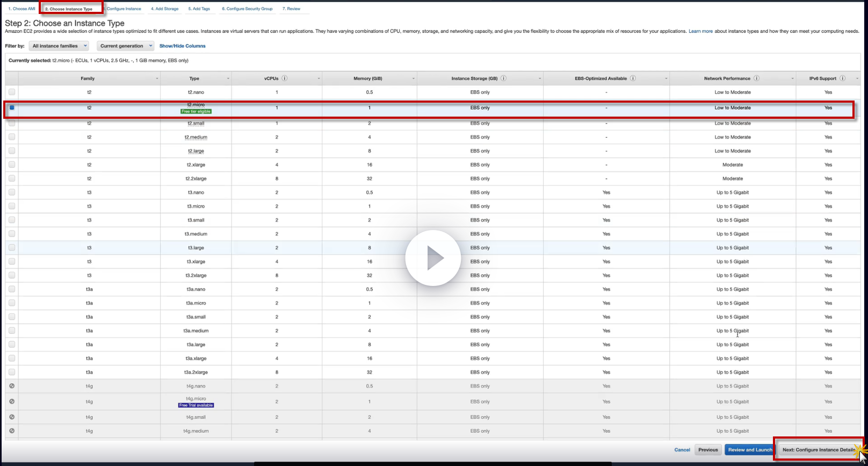Viewport: 868px width, 466px height.
Task: Check the t3.xlarge instance checkbox
Action: (x=12, y=262)
